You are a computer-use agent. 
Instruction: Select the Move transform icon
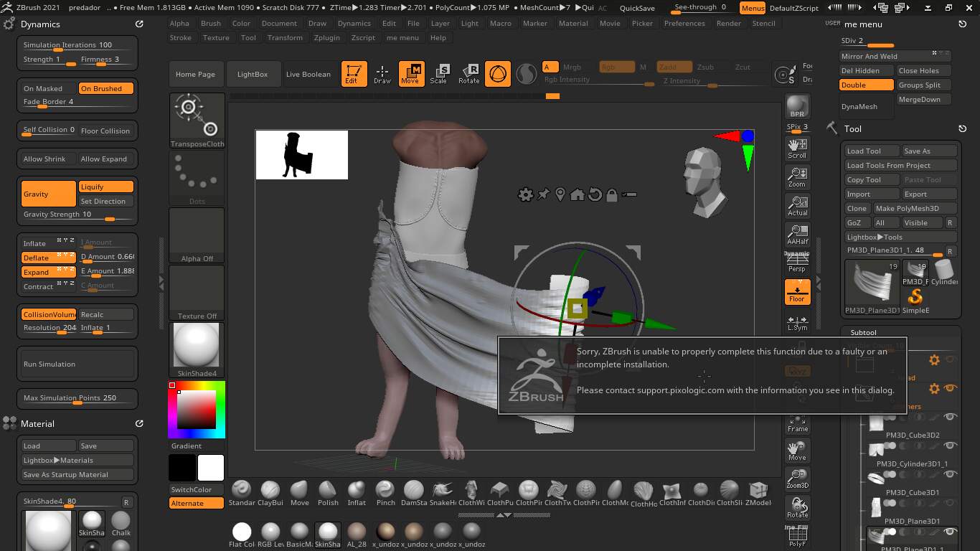pyautogui.click(x=411, y=74)
